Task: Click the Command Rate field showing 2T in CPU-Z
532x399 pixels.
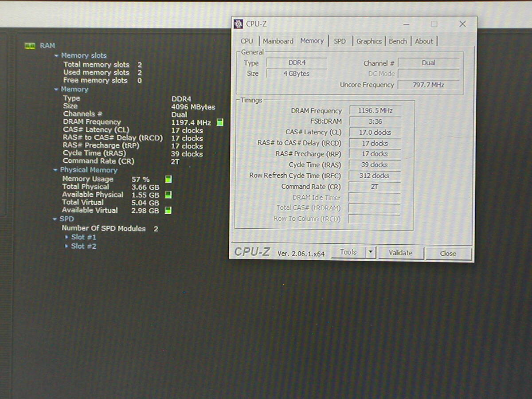Action: click(x=375, y=187)
